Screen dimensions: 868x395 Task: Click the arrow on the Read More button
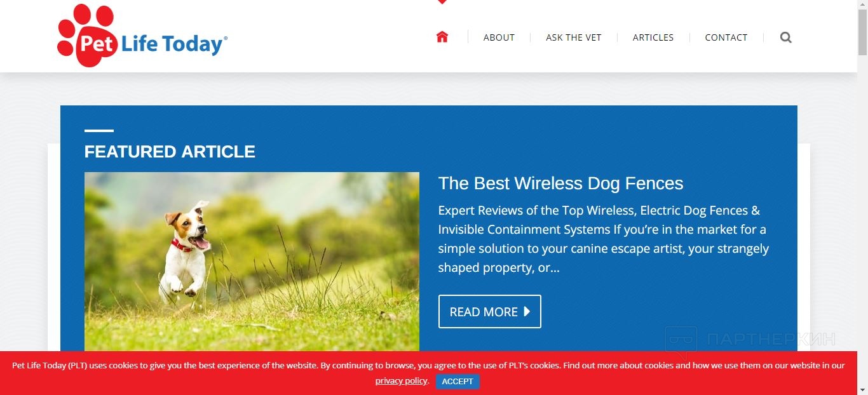pos(527,311)
